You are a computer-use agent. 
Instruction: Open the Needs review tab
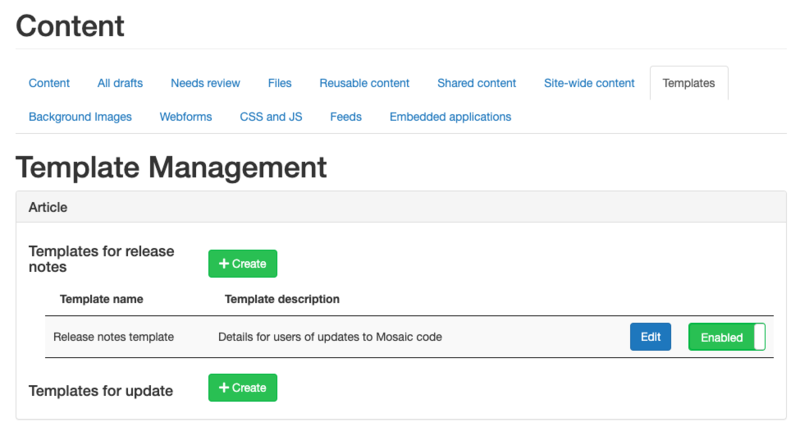(205, 83)
